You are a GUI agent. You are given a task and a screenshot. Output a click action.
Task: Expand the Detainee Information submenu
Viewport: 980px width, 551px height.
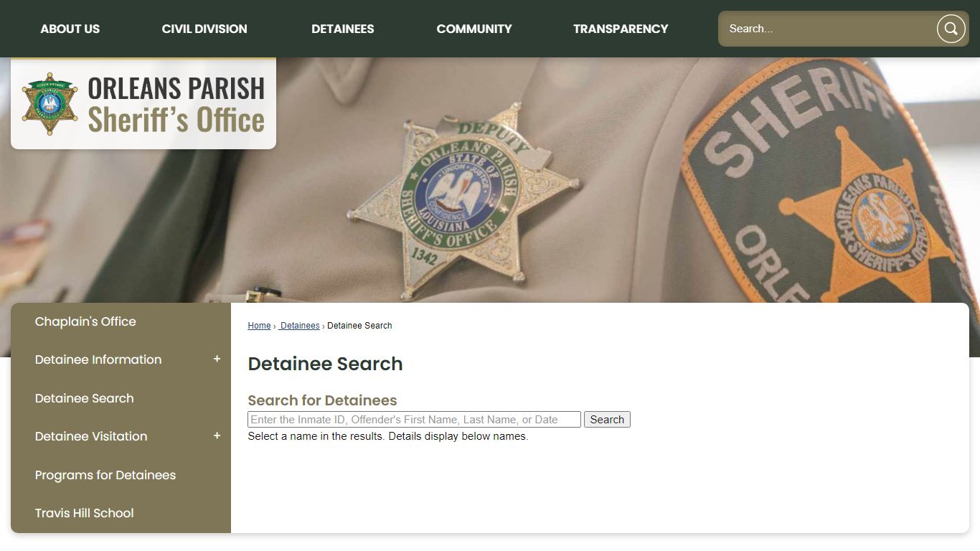(x=217, y=359)
